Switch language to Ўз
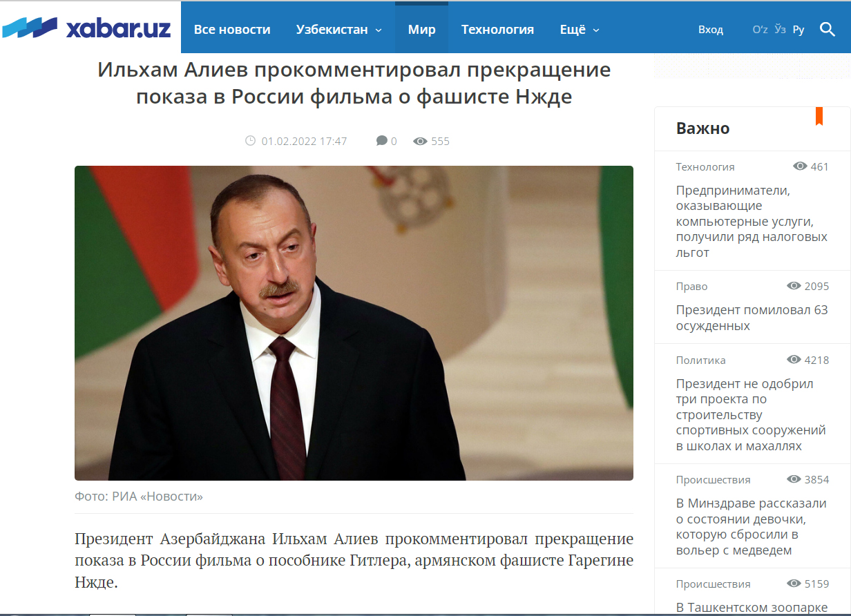 (x=781, y=30)
